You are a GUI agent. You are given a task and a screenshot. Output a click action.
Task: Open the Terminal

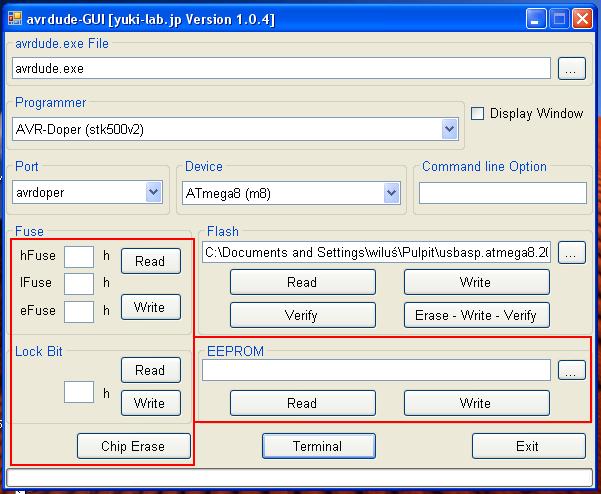click(318, 446)
